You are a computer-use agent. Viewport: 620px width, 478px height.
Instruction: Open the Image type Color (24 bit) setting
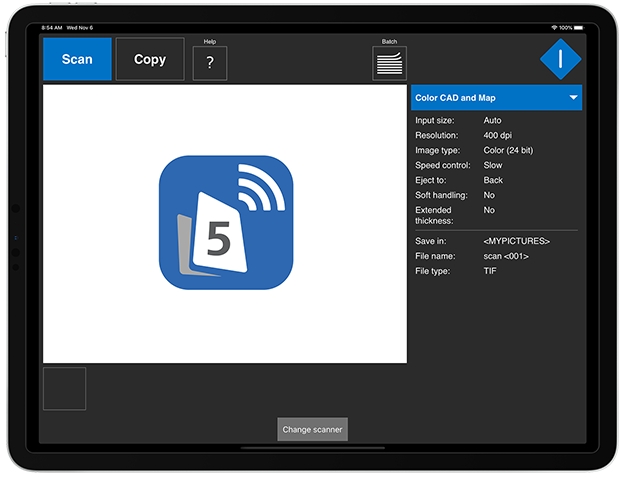508,150
